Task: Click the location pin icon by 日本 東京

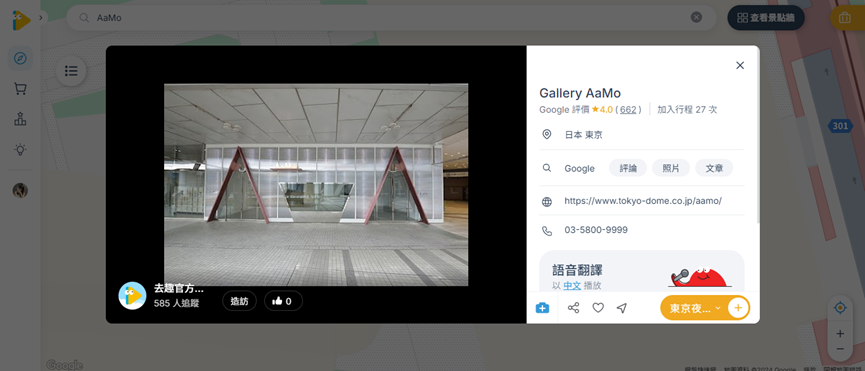Action: click(x=547, y=135)
